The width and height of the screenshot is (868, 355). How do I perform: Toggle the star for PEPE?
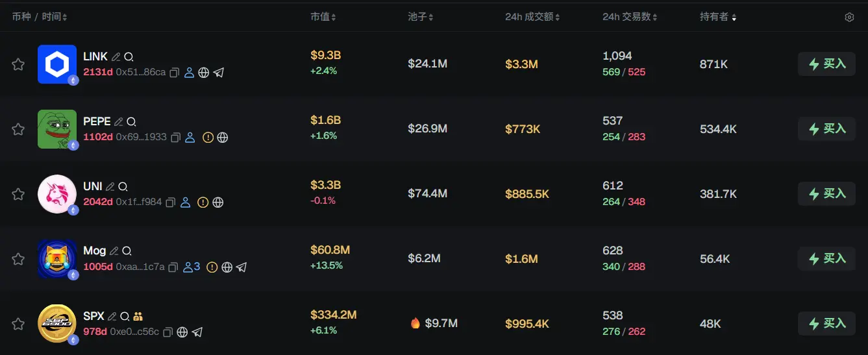(x=18, y=129)
